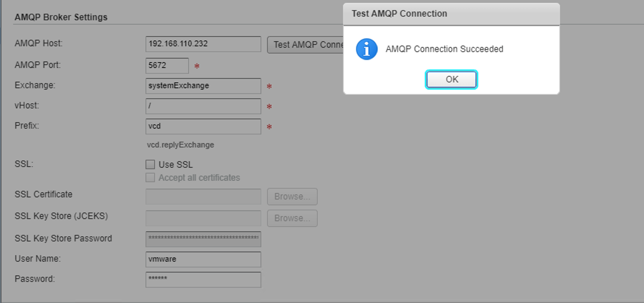The width and height of the screenshot is (644, 303).
Task: Browse for an SSL Certificate file
Action: [292, 197]
